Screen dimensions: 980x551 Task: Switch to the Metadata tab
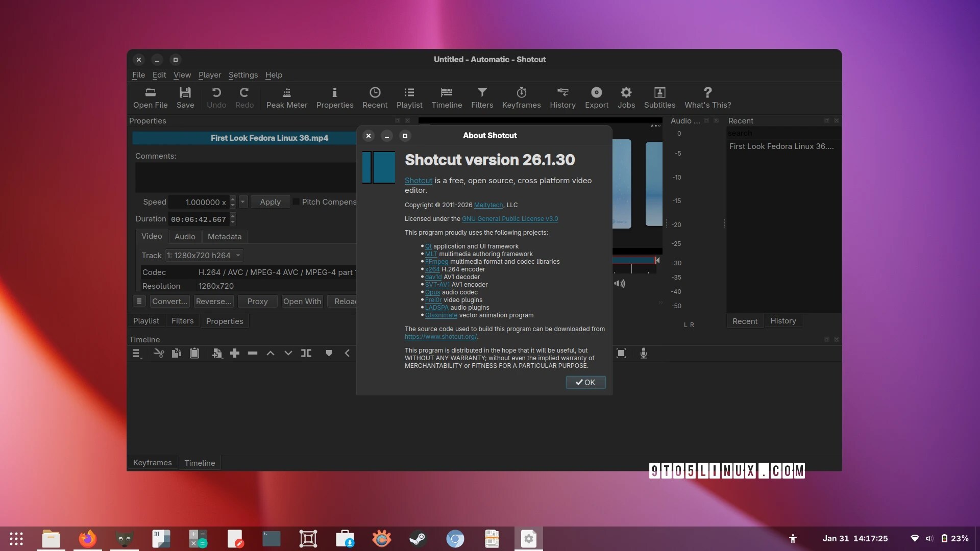tap(224, 237)
